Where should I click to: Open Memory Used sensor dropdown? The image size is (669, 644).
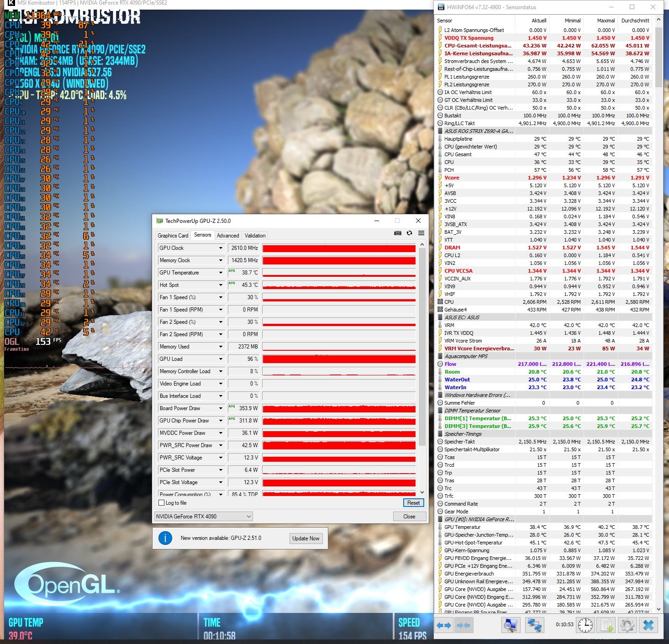click(x=221, y=347)
